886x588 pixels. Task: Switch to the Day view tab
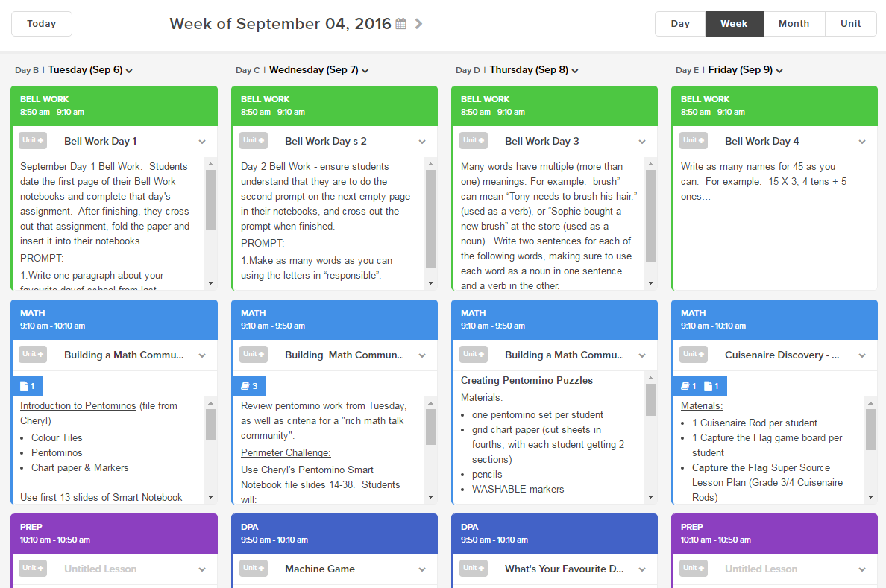679,23
